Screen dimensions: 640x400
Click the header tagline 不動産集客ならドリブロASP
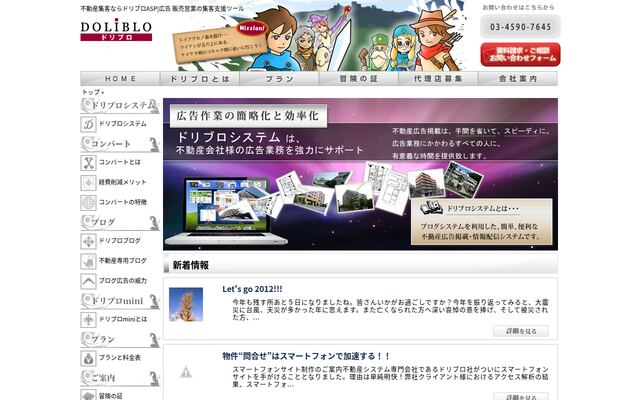tap(162, 9)
